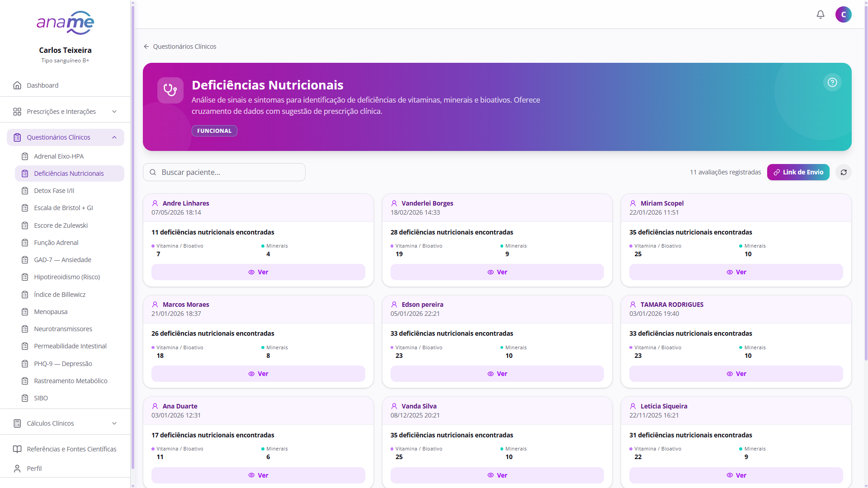
Task: Open Referências e Fontes Científicas page
Action: click(66, 449)
